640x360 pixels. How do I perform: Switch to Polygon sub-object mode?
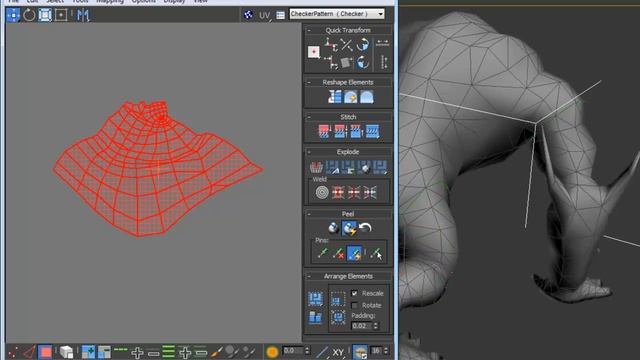[x=45, y=352]
